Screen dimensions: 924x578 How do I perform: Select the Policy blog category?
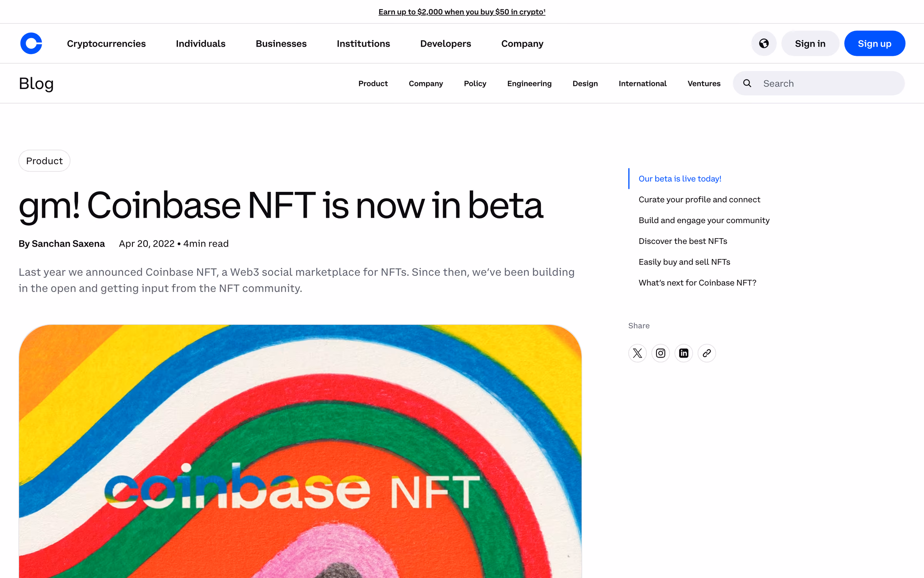pyautogui.click(x=475, y=84)
